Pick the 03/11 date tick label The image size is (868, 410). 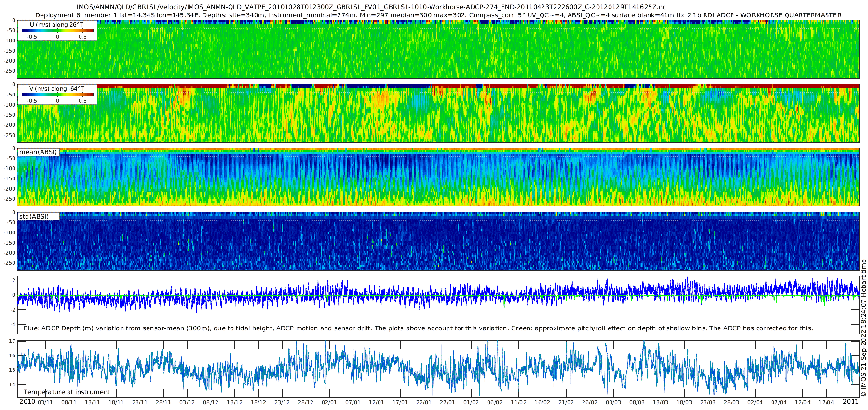pyautogui.click(x=45, y=402)
